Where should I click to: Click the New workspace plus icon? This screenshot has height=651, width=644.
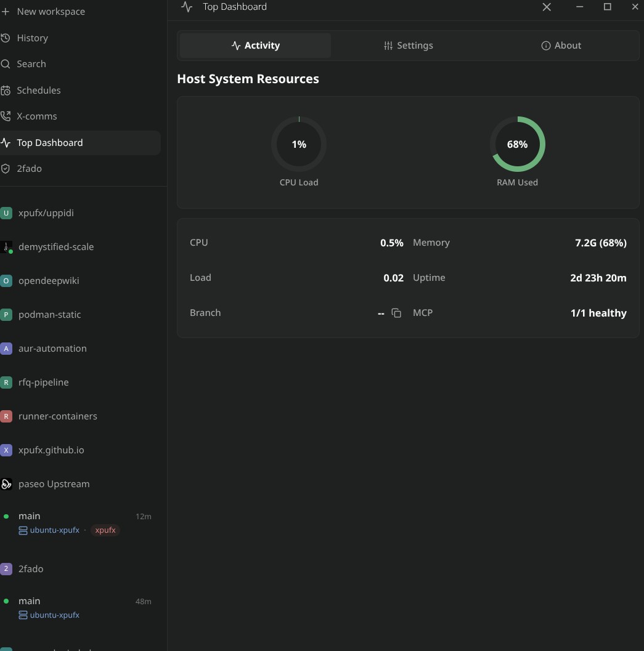coord(5,12)
